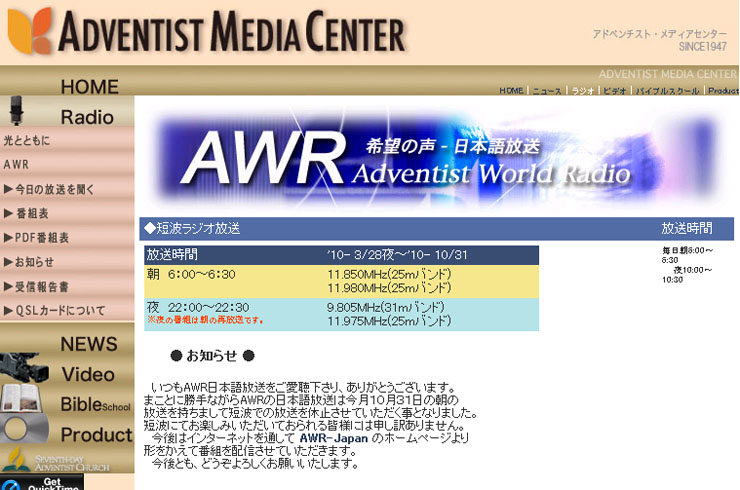
Task: Click ニュース in the top navigation bar
Action: 547,91
